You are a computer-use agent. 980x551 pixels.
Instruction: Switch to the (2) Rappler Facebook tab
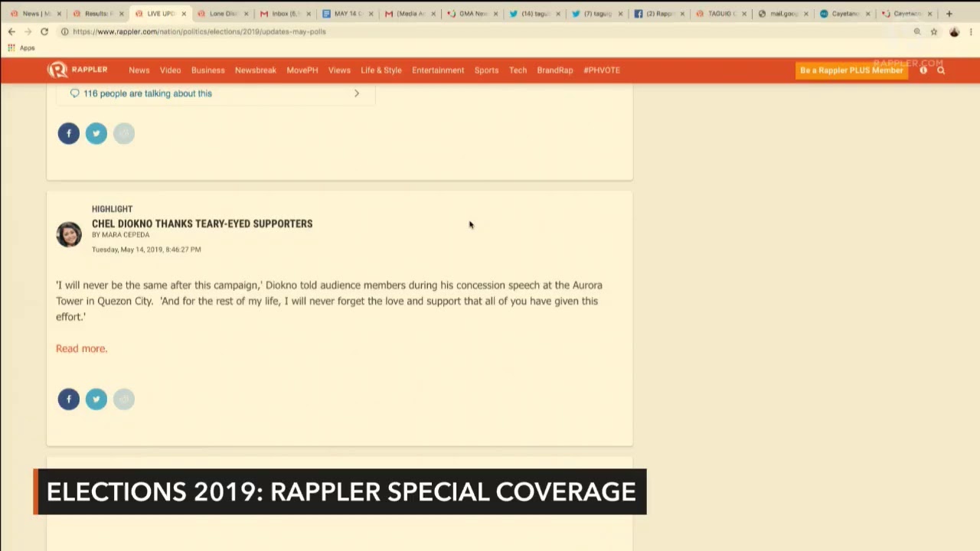pos(658,14)
